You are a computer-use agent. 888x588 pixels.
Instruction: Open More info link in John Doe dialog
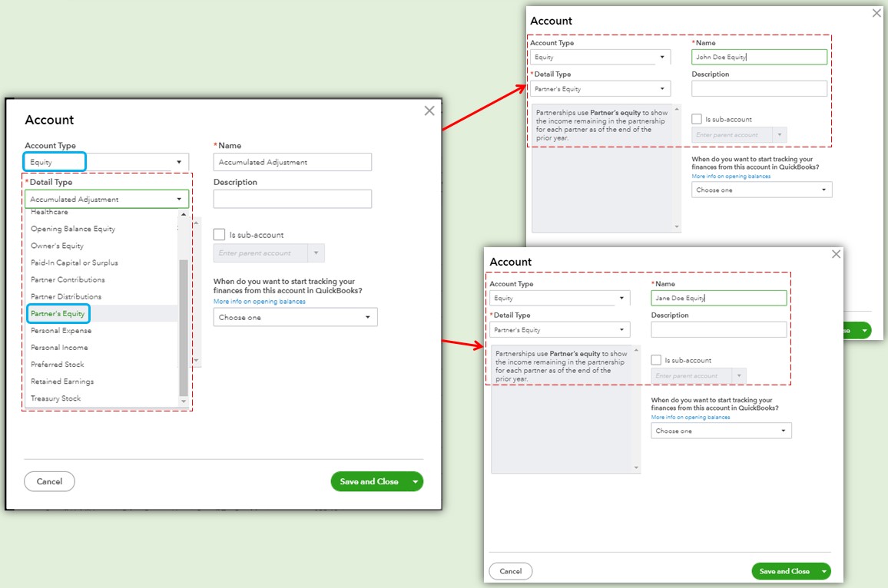[731, 177]
